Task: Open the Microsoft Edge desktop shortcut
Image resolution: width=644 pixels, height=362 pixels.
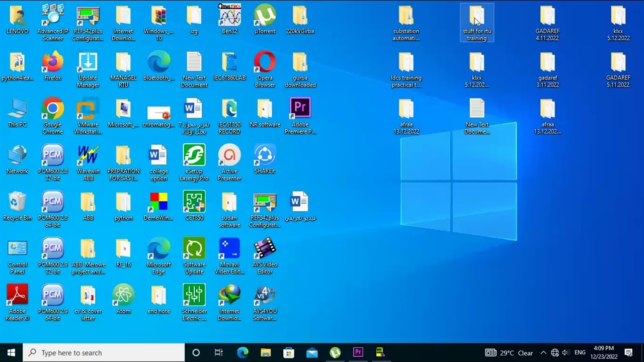Action: coord(158,256)
